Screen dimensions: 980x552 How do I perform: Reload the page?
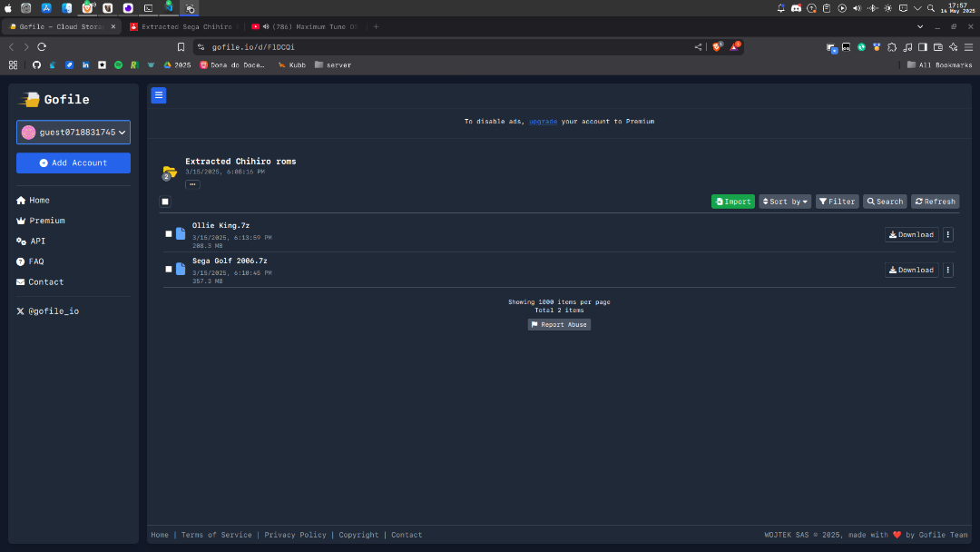42,47
